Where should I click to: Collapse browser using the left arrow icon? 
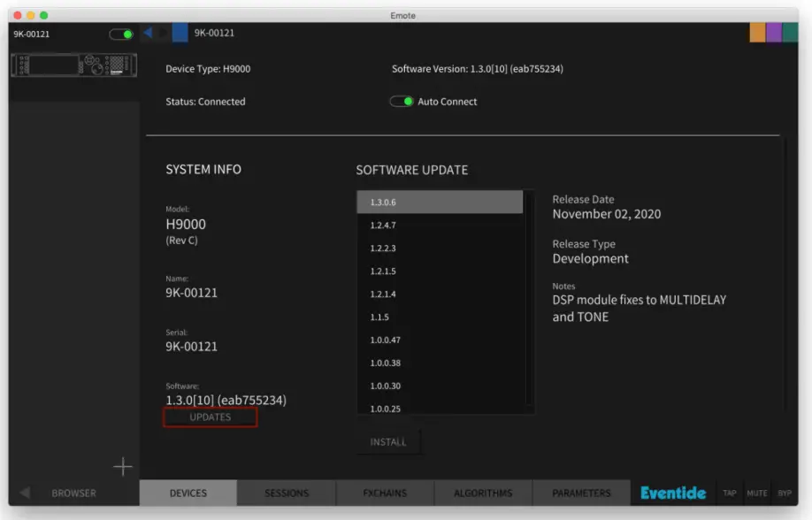(25, 493)
